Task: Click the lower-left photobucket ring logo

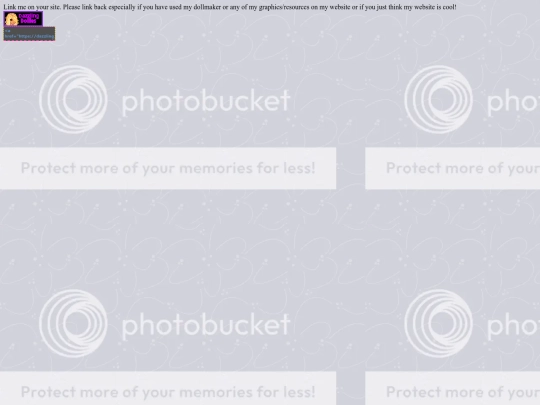Action: [x=73, y=323]
